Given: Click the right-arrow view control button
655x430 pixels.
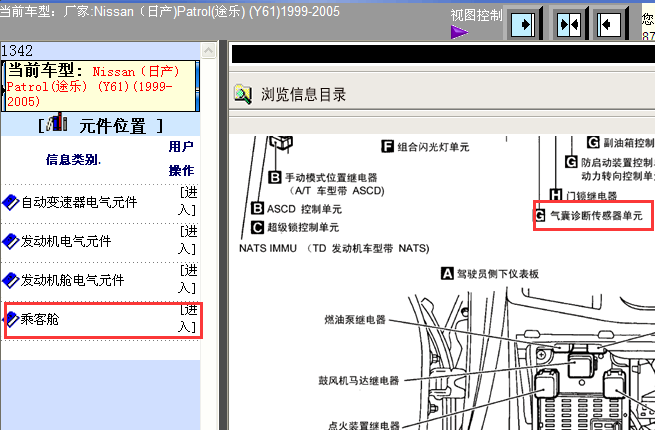Looking at the screenshot, I should pos(523,25).
